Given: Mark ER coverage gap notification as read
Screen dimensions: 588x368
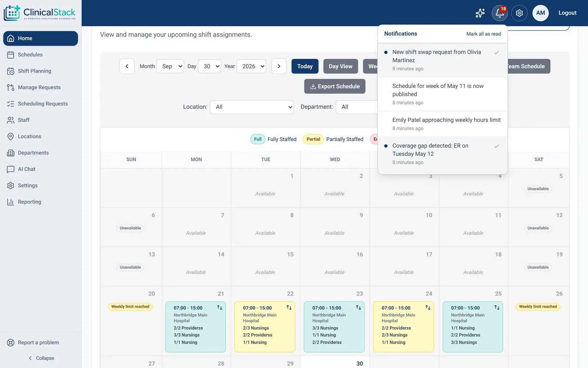Looking at the screenshot, I should click(x=496, y=146).
